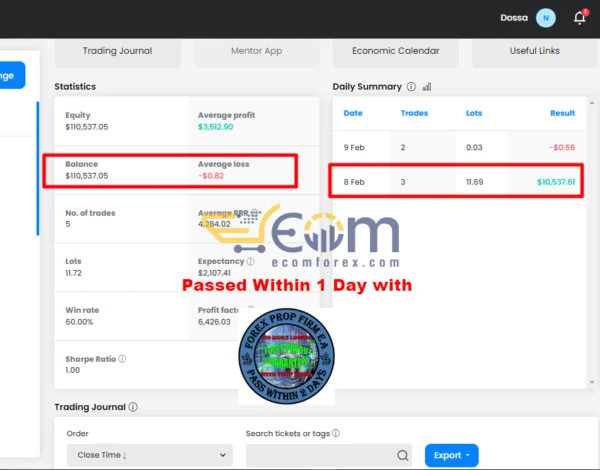Viewport: 600px width, 470px height.
Task: Click the No. of trades value 5
Action: click(x=68, y=224)
